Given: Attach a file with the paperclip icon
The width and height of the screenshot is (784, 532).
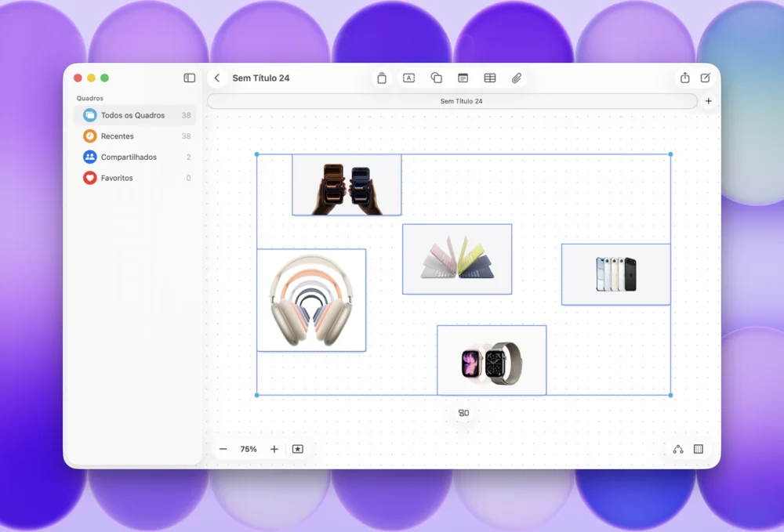Looking at the screenshot, I should pyautogui.click(x=517, y=78).
